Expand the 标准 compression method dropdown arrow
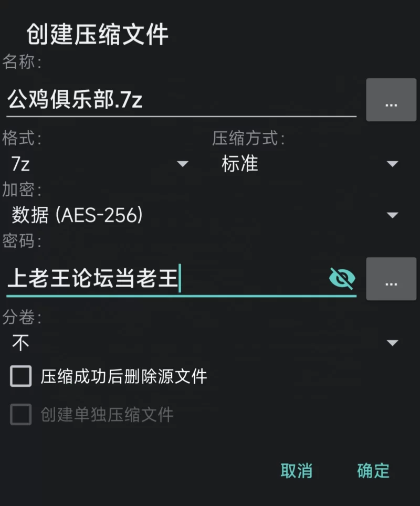Viewport: 420px width, 506px height. (x=392, y=164)
